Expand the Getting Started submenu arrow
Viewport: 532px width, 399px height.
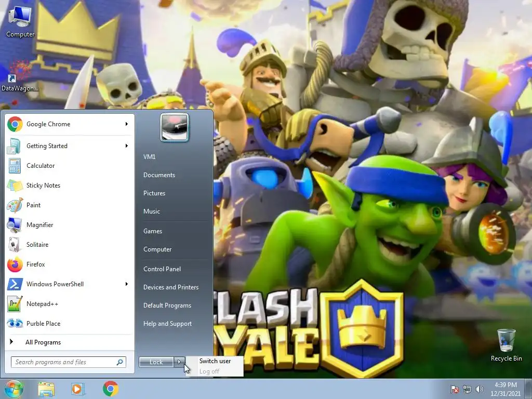127,146
